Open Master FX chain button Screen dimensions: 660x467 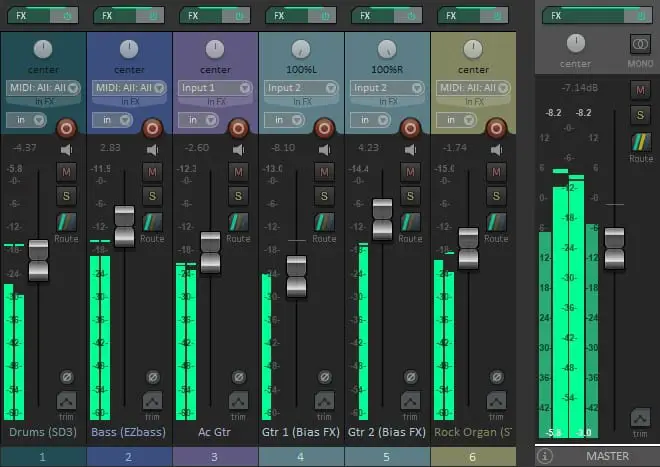point(583,16)
